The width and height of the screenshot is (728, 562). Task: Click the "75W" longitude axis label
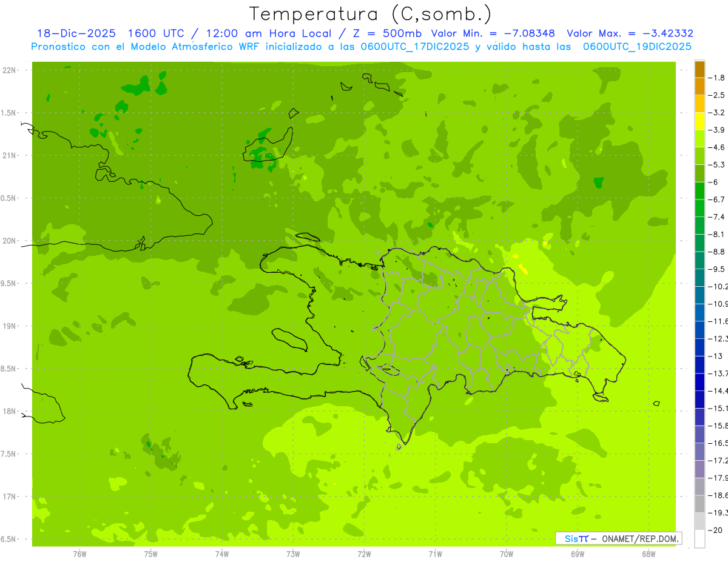[151, 554]
